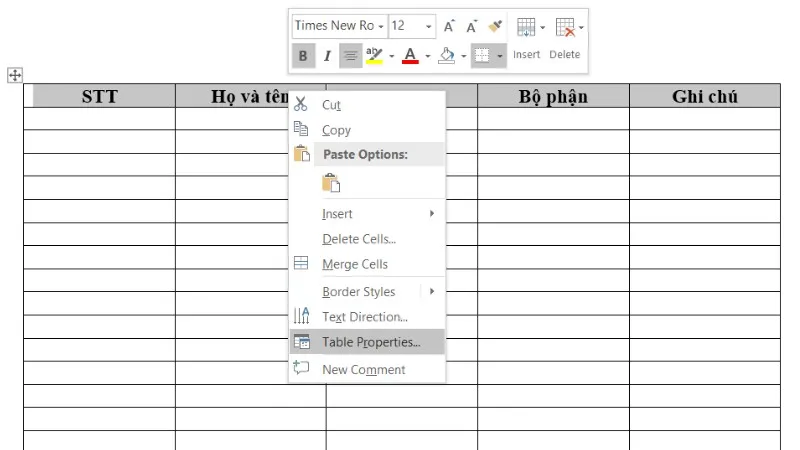Click the Insert table icon

coord(526,27)
